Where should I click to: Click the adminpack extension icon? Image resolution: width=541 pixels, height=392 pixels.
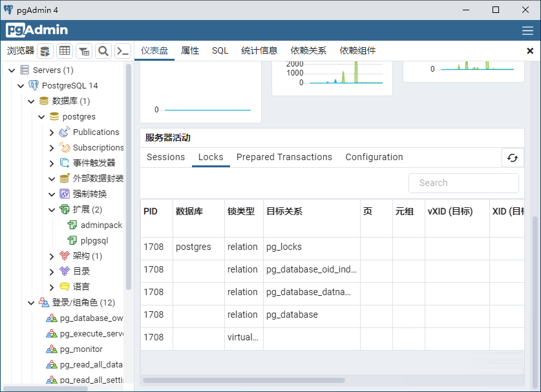[x=72, y=225]
